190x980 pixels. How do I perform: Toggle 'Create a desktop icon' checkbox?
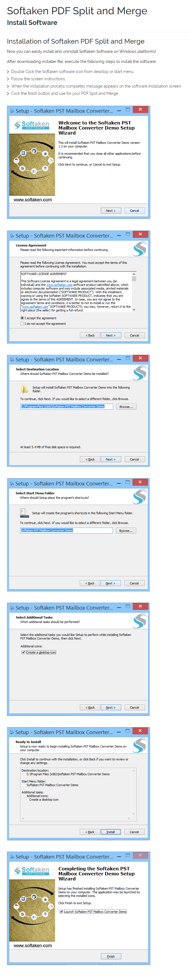tap(23, 652)
